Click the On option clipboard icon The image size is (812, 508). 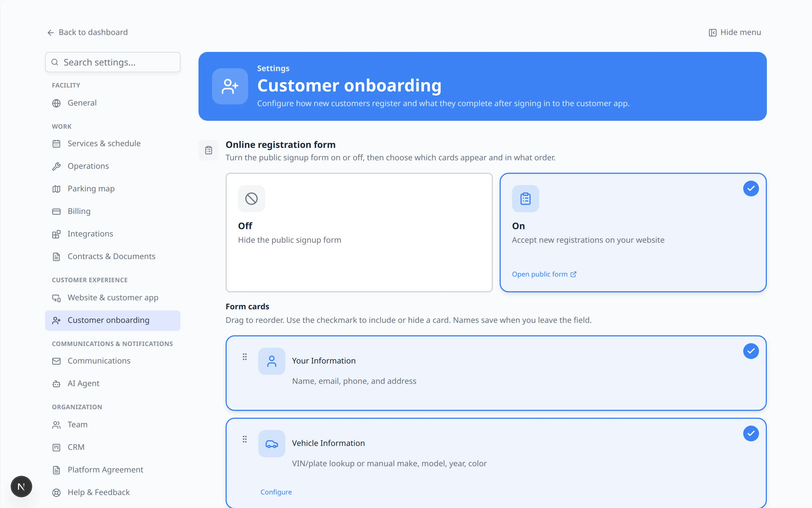pos(525,199)
